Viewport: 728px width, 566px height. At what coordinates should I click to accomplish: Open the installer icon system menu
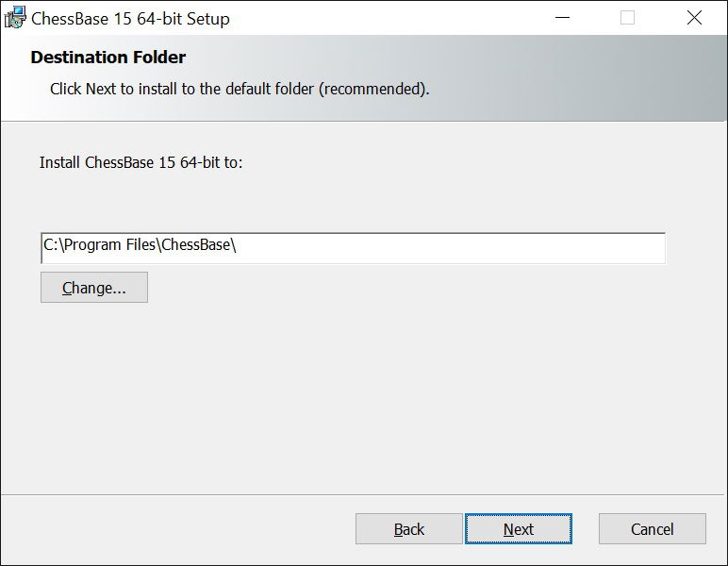(15, 18)
